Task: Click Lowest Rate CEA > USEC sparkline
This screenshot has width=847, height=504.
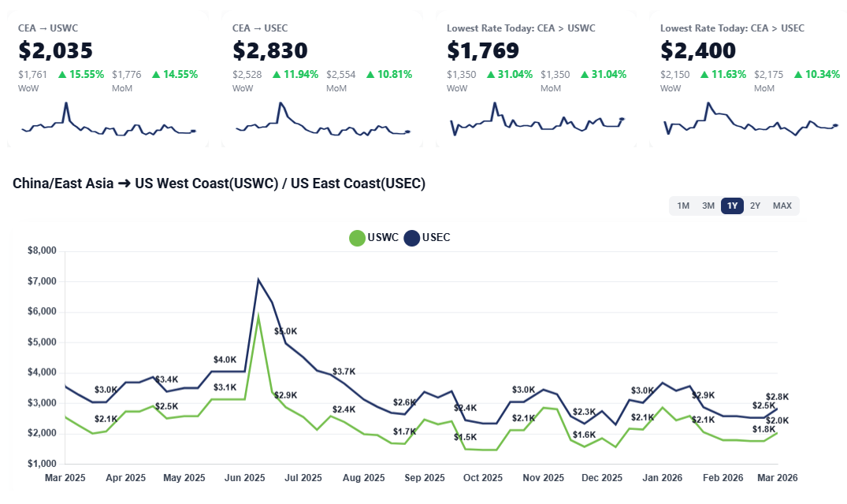Action: click(750, 120)
